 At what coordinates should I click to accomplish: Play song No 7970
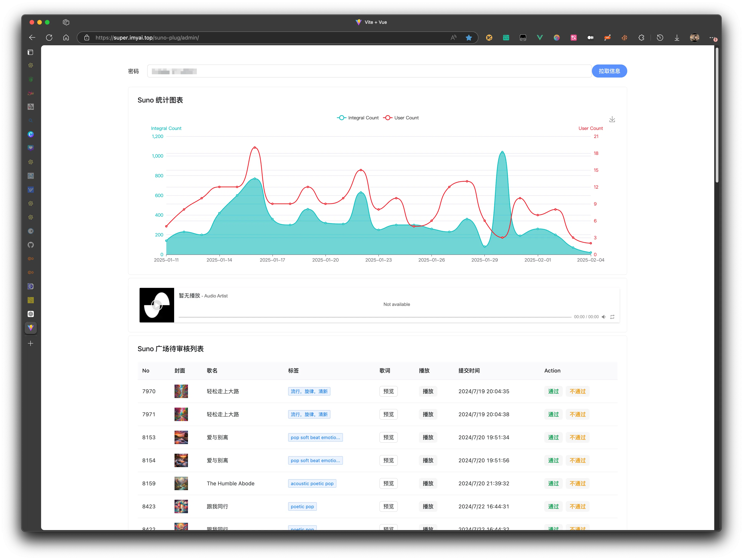(x=428, y=391)
